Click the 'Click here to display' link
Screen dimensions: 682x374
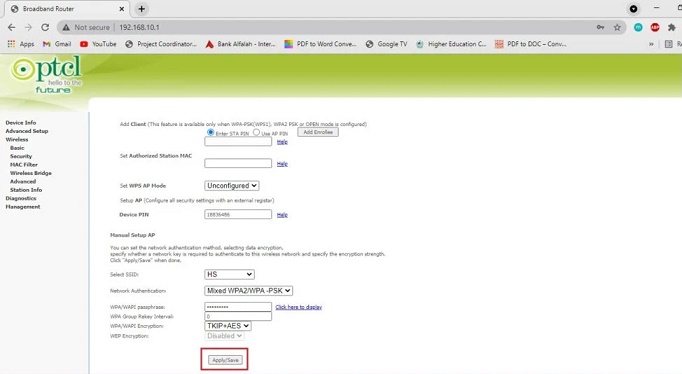pos(299,307)
